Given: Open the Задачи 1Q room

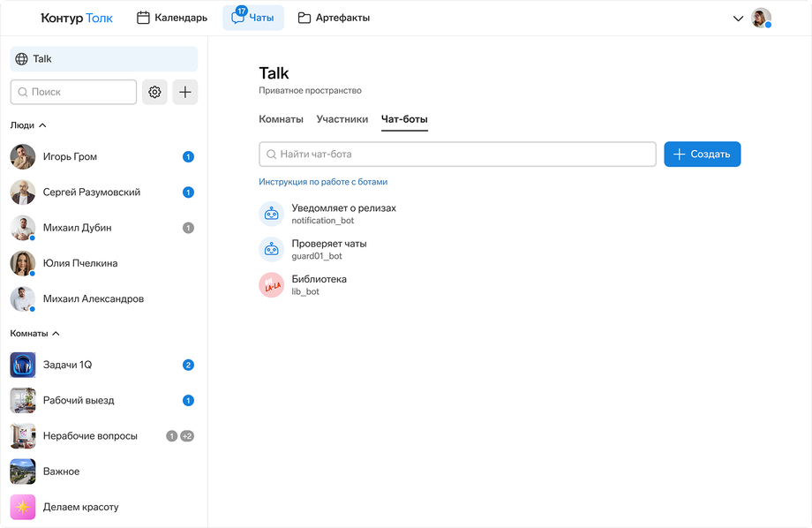Looking at the screenshot, I should click(104, 365).
